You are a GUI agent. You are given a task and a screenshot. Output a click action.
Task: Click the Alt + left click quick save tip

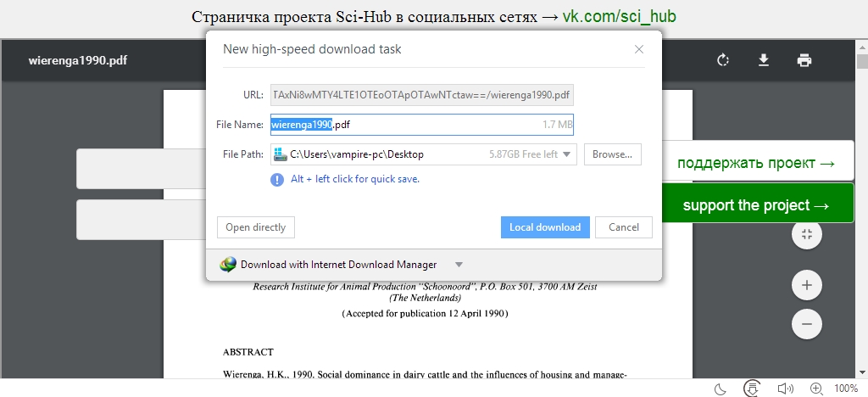(x=355, y=179)
